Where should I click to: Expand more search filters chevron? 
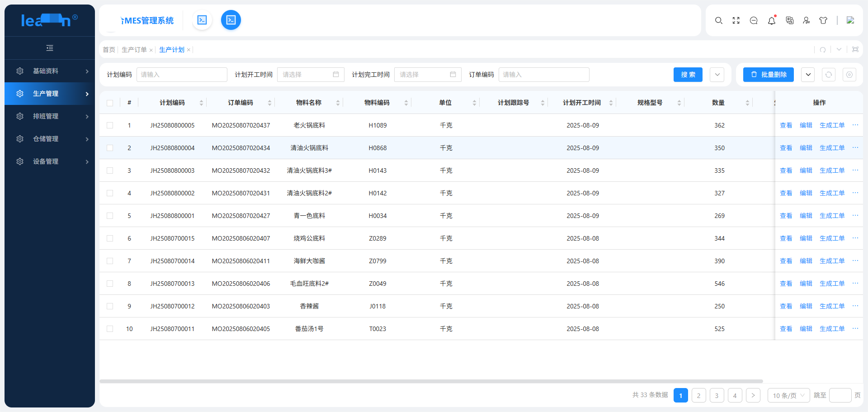(717, 75)
